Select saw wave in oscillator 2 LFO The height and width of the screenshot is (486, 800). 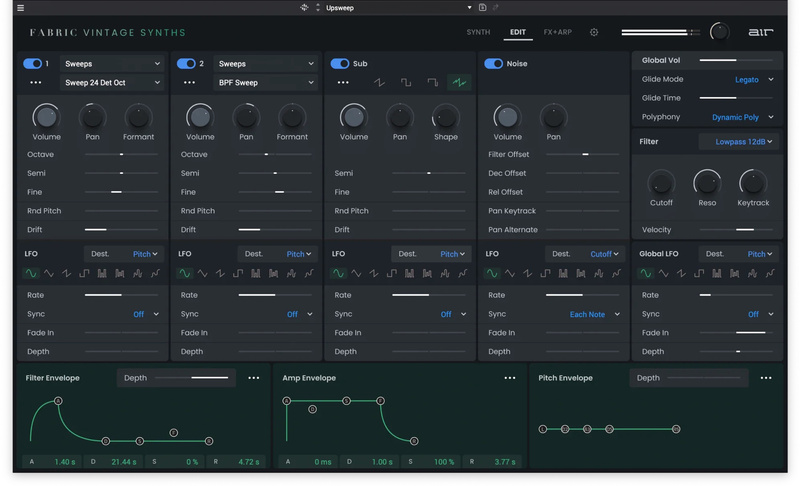click(220, 273)
